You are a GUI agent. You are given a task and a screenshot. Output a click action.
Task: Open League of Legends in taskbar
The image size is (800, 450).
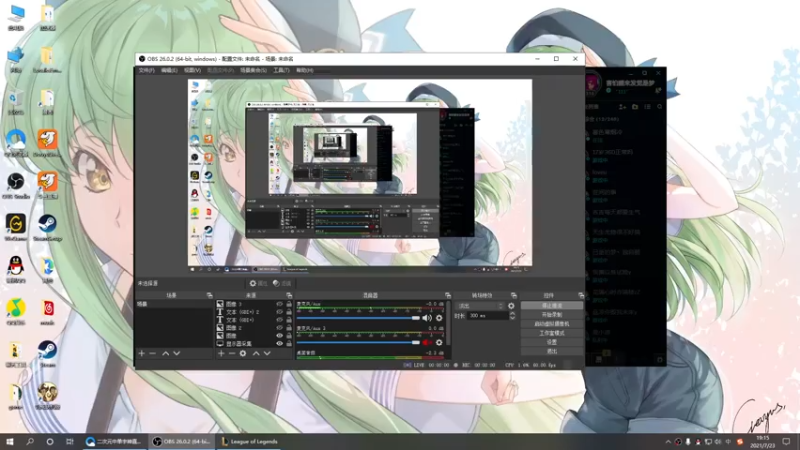[249, 442]
